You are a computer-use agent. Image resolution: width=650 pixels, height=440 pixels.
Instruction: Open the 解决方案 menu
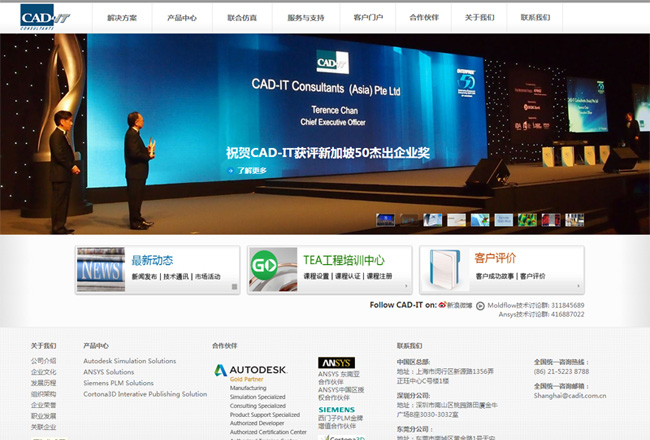(x=122, y=17)
